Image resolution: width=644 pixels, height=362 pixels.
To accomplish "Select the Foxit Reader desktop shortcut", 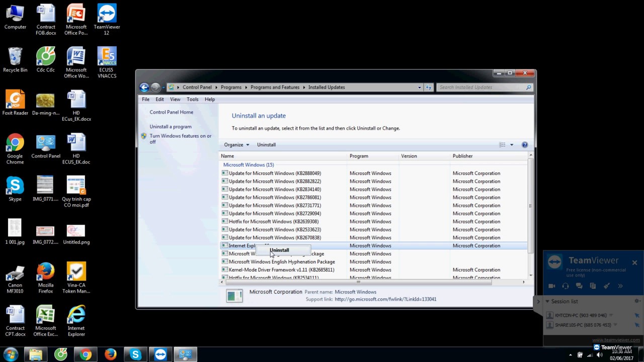I will coord(15,103).
